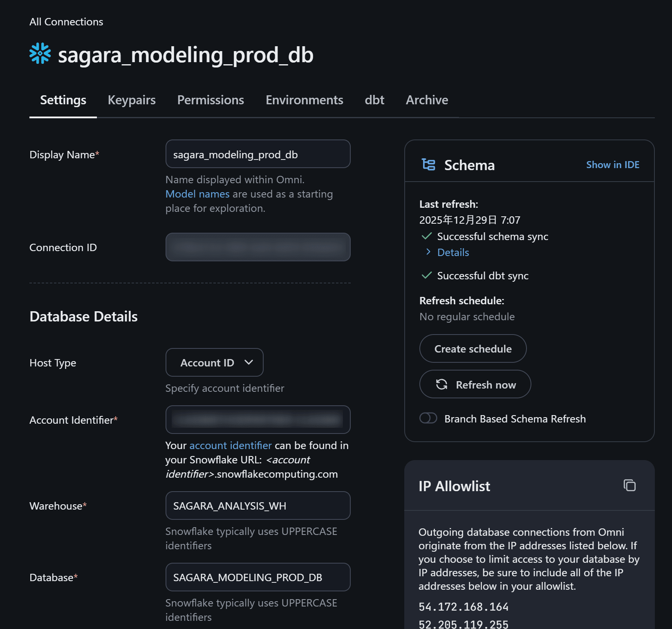This screenshot has height=629, width=672.
Task: Open the Model names help link
Action: pyautogui.click(x=197, y=194)
